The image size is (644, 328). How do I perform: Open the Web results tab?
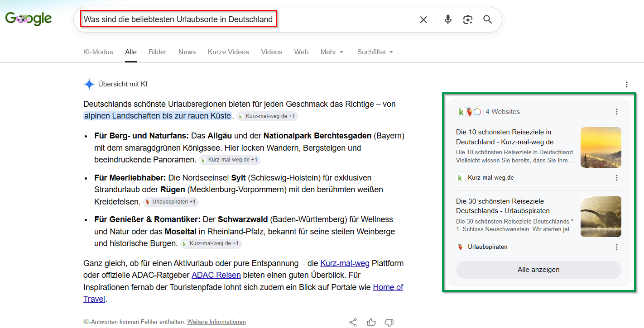(301, 52)
